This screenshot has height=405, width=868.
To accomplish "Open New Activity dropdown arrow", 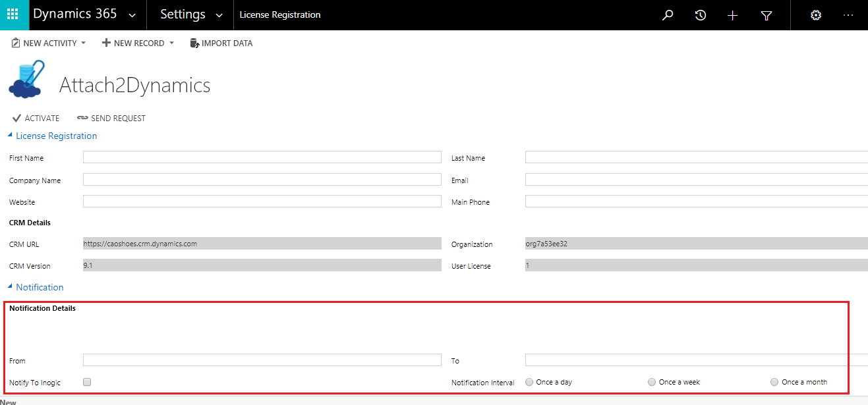I will [x=83, y=43].
